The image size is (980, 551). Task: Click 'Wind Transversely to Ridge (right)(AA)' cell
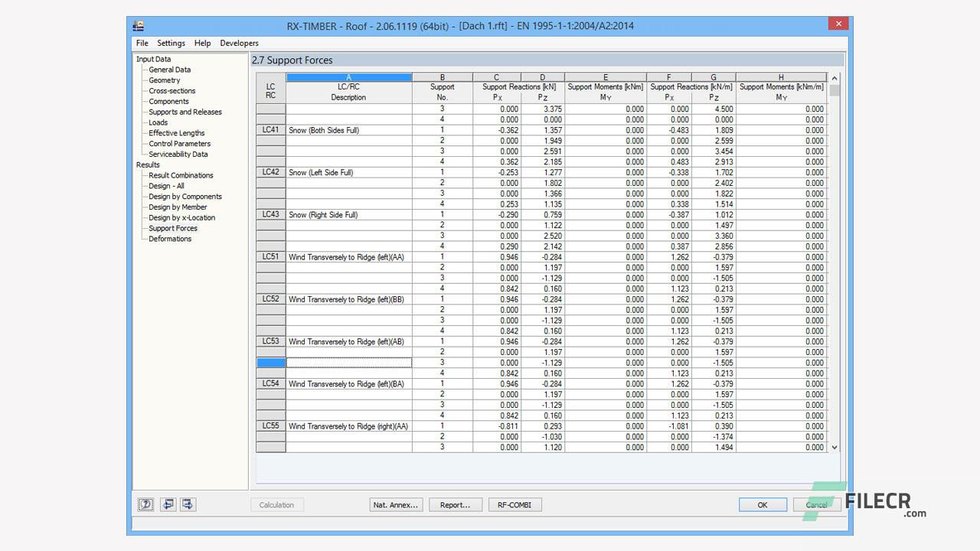[x=349, y=426]
